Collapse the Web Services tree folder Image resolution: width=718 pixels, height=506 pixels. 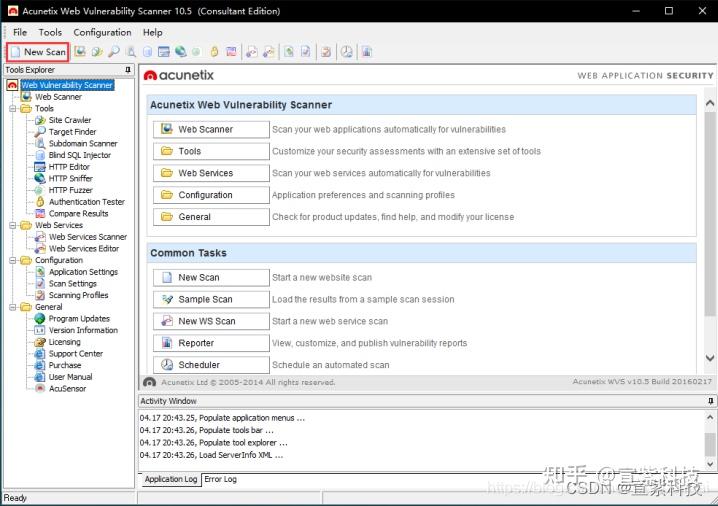tap(13, 225)
